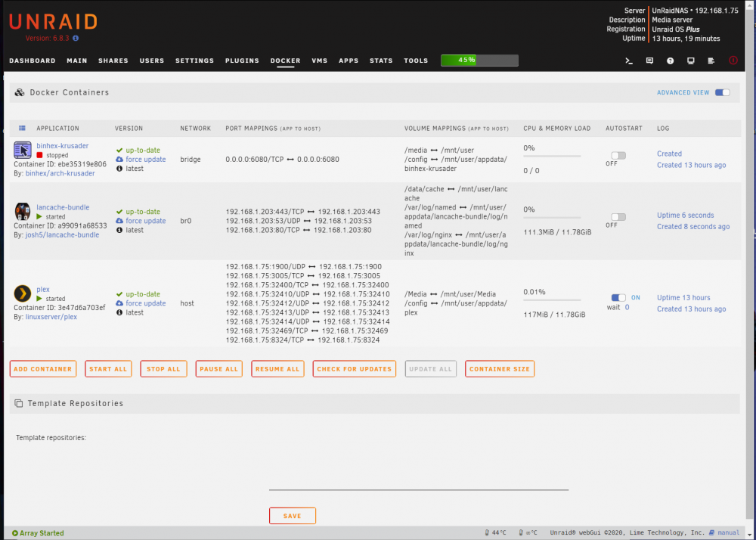Open the Shares tab
The height and width of the screenshot is (540, 756).
[113, 61]
